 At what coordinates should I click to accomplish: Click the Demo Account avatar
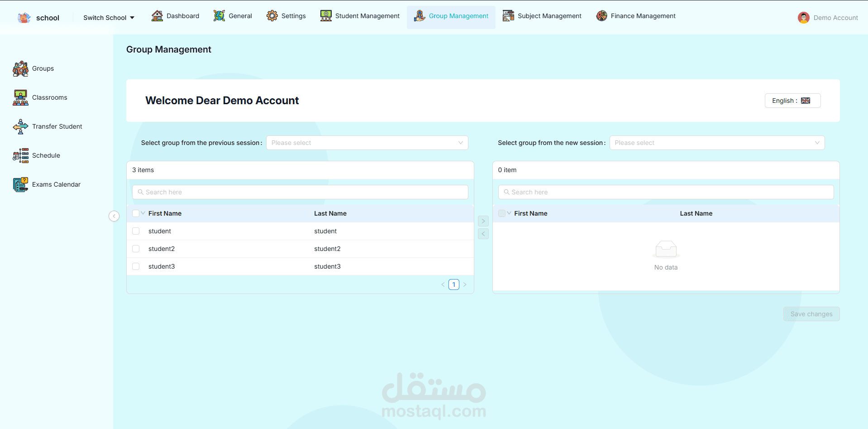coord(804,18)
